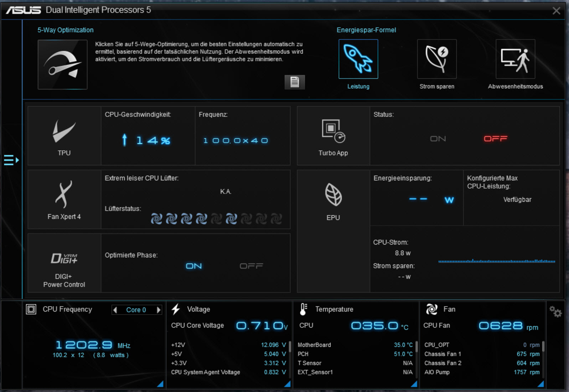Click the fifth dimmed fan status icon
The height and width of the screenshot is (392, 569).
216,218
